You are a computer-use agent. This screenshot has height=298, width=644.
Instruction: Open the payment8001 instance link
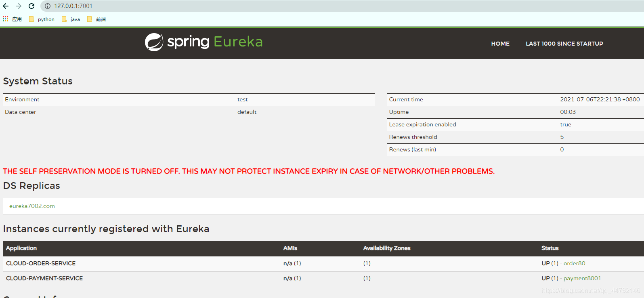(582, 278)
